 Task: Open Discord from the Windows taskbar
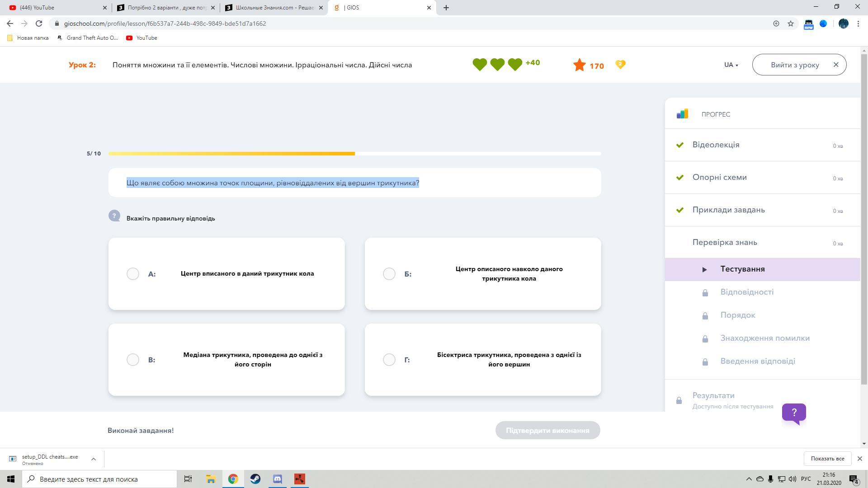tap(277, 479)
